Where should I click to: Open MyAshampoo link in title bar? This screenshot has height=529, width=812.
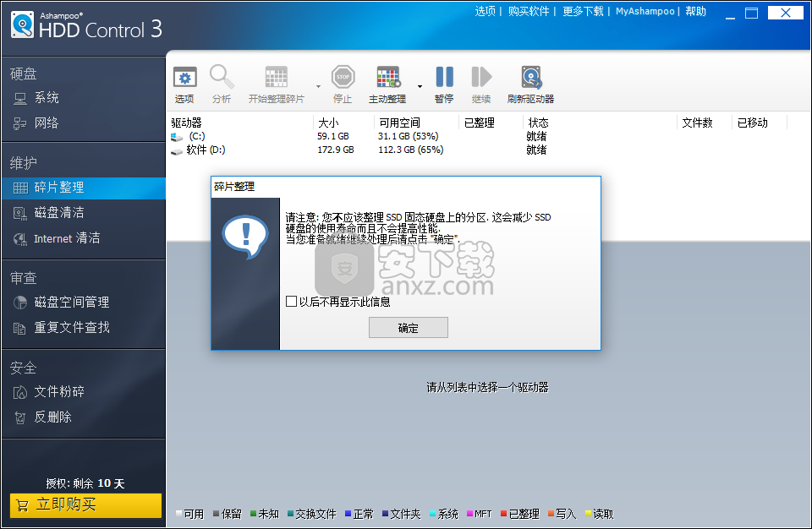click(x=645, y=11)
